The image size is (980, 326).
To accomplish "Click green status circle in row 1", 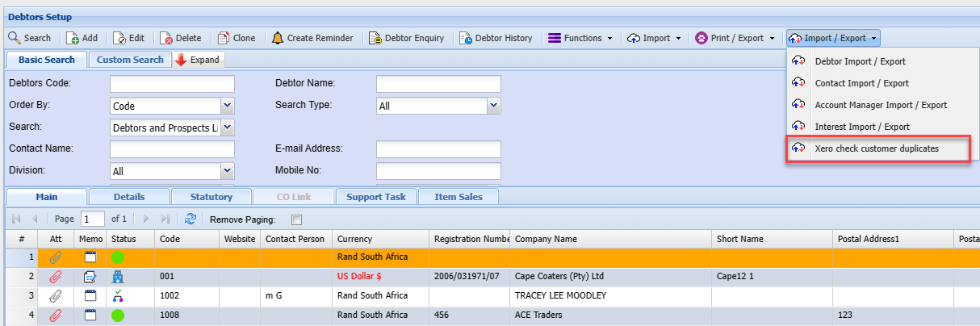I will click(x=119, y=257).
